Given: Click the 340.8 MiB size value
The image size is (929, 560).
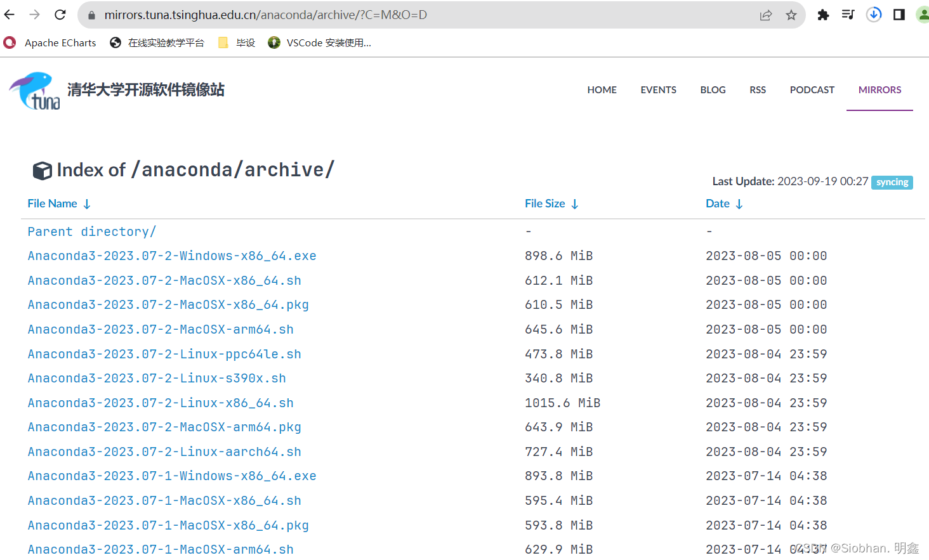Looking at the screenshot, I should 558,379.
